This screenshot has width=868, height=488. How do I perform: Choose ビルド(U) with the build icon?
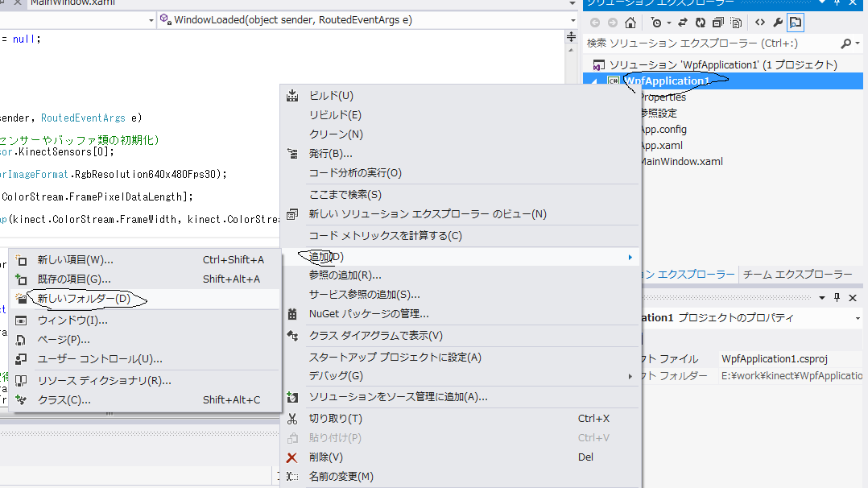point(461,96)
